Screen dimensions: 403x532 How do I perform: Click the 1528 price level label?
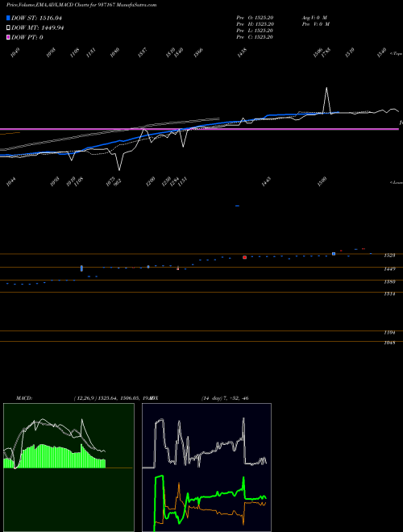click(389, 256)
